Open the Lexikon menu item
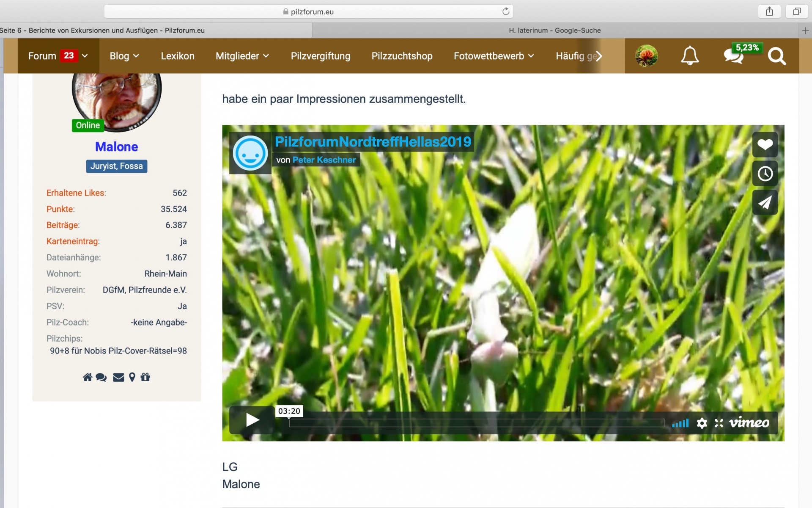 point(178,56)
